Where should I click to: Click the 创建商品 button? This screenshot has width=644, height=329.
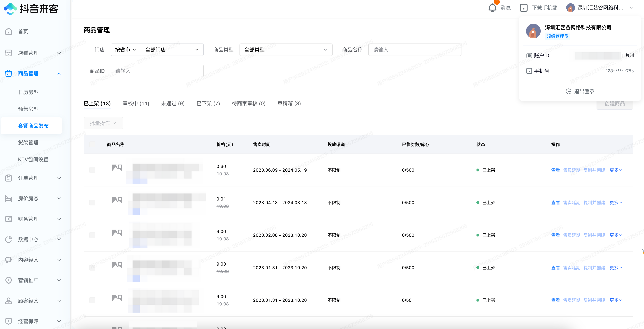click(615, 104)
